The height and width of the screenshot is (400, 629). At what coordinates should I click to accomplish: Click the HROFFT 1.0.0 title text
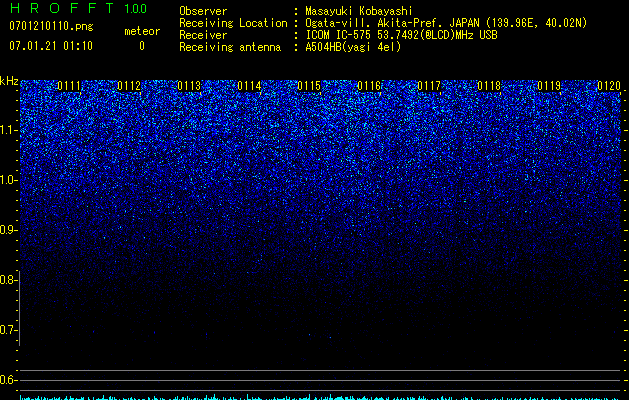78,8
